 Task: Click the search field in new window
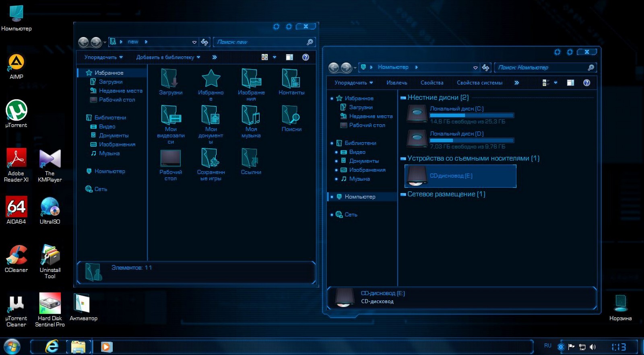click(x=264, y=42)
